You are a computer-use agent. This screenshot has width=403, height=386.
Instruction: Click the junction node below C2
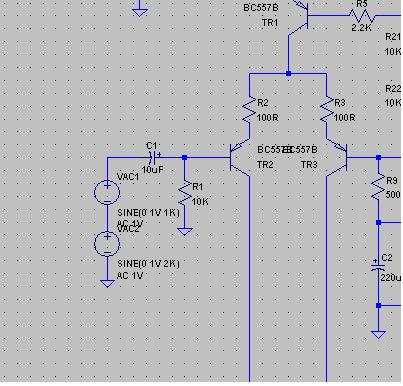tap(378, 305)
